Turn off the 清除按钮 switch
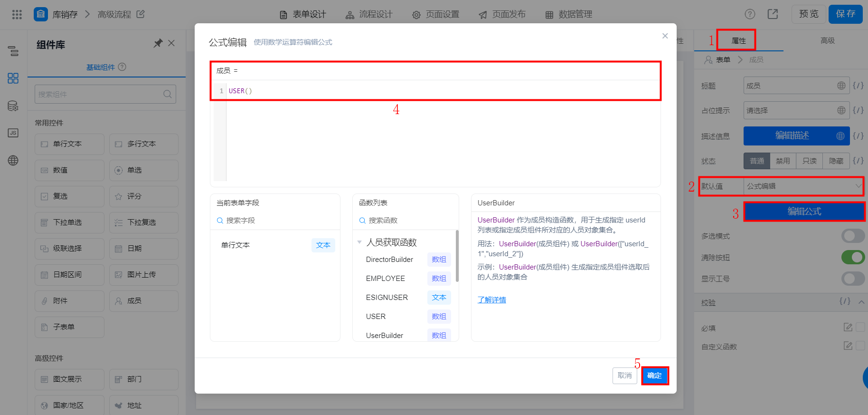868x415 pixels. [853, 257]
